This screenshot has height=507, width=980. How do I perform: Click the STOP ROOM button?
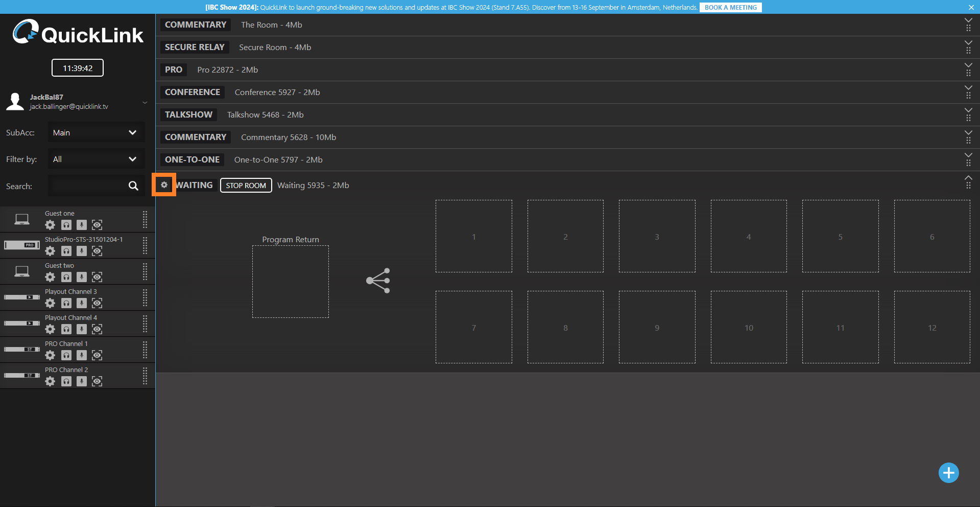[246, 186]
